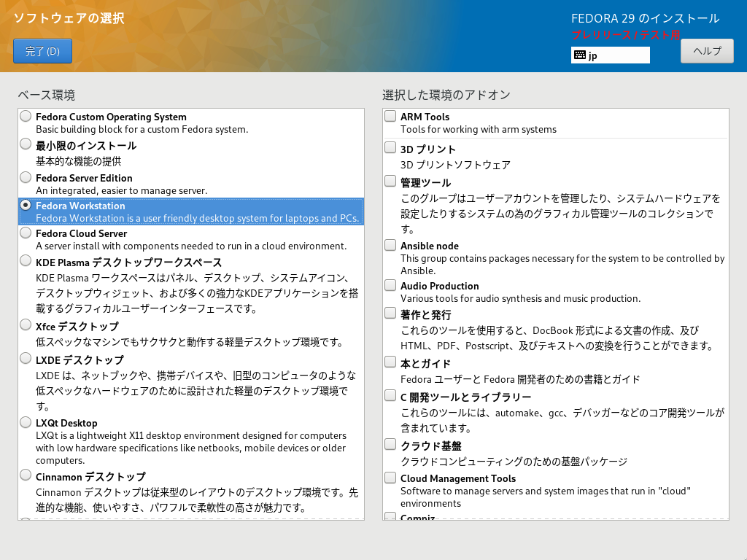Viewport: 747px width, 560px height.
Task: Enable Ansible node add-on
Action: (x=390, y=245)
